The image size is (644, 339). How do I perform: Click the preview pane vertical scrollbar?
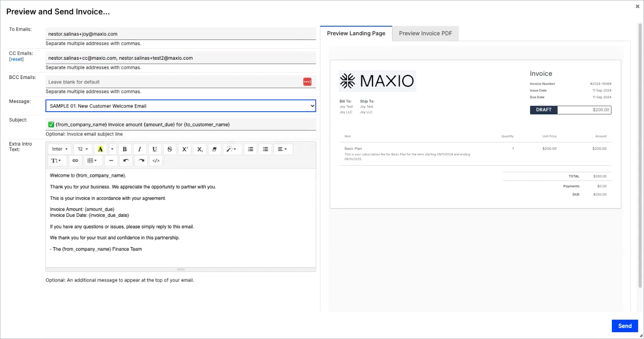pyautogui.click(x=640, y=156)
